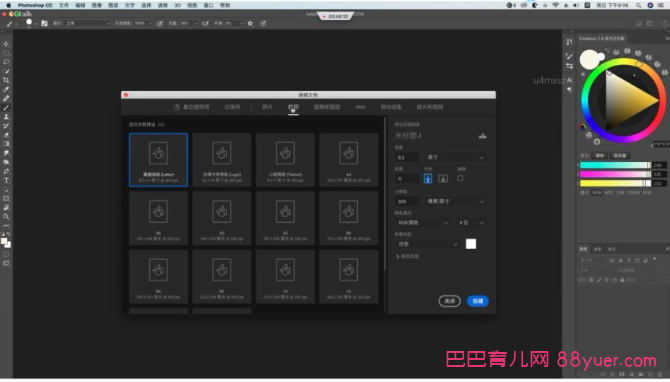Open the background contents dropdown
This screenshot has width=670, height=382.
[x=427, y=244]
